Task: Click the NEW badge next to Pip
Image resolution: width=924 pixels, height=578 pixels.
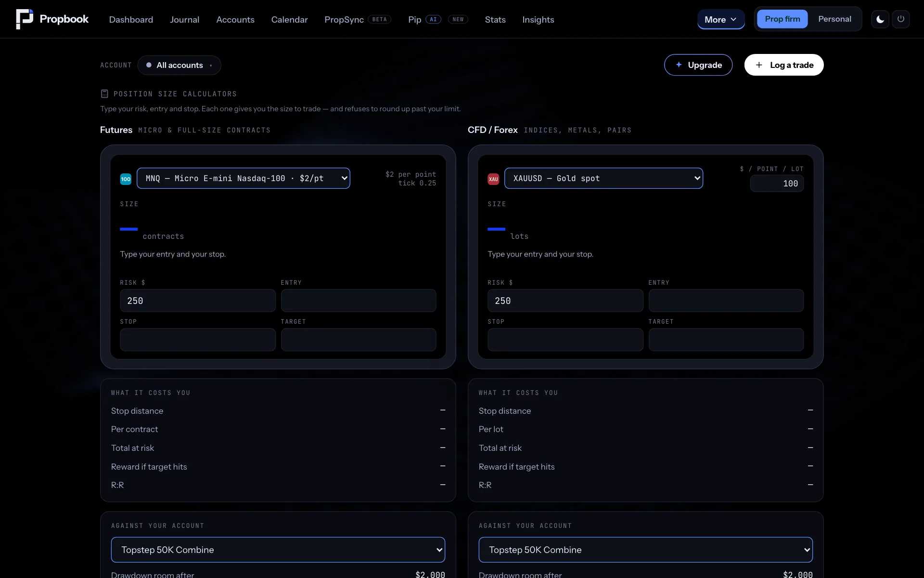Action: pyautogui.click(x=458, y=20)
